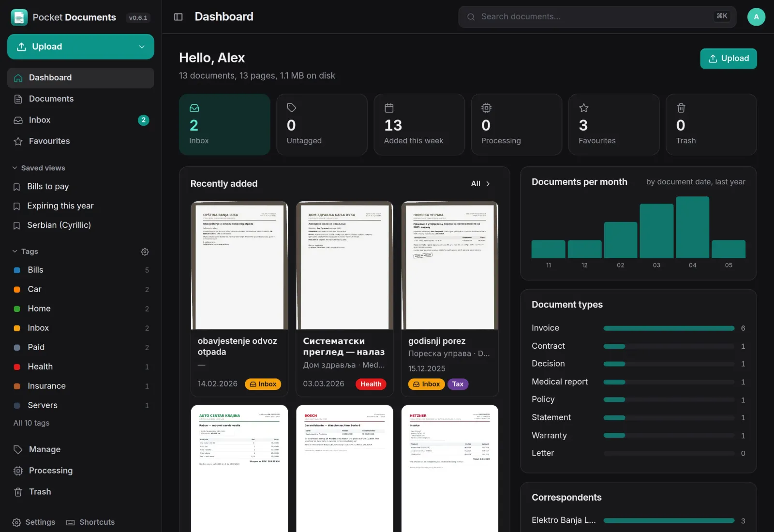Go to Documents in sidebar

(x=81, y=99)
